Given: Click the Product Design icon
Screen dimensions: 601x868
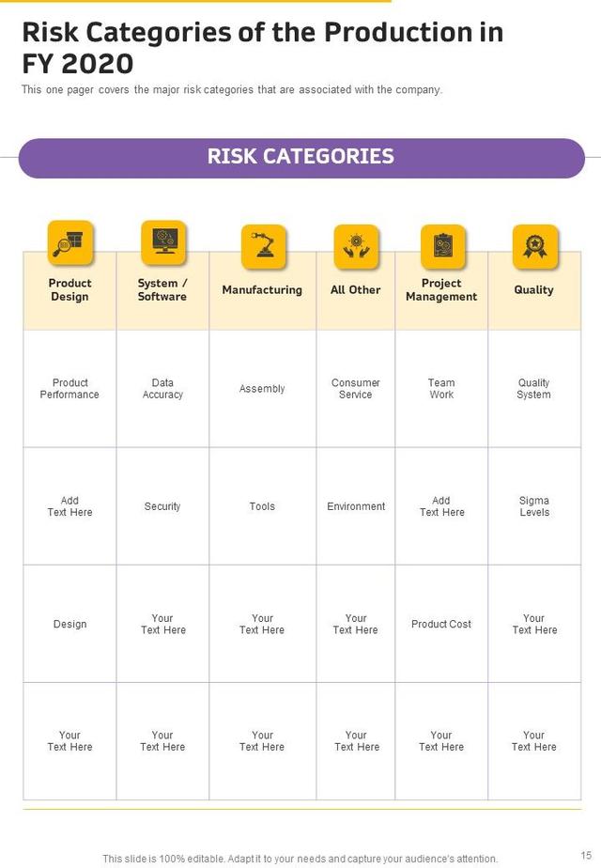Looking at the screenshot, I should pos(70,244).
